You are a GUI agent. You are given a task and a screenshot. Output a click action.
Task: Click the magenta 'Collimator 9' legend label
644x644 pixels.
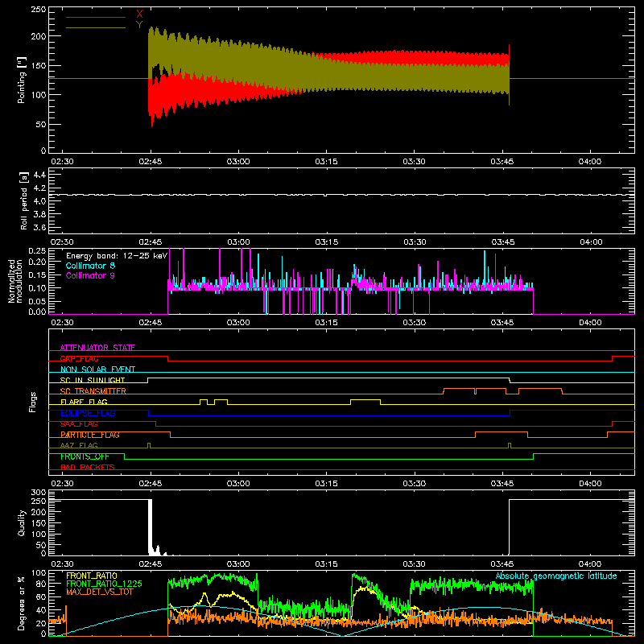coord(90,275)
